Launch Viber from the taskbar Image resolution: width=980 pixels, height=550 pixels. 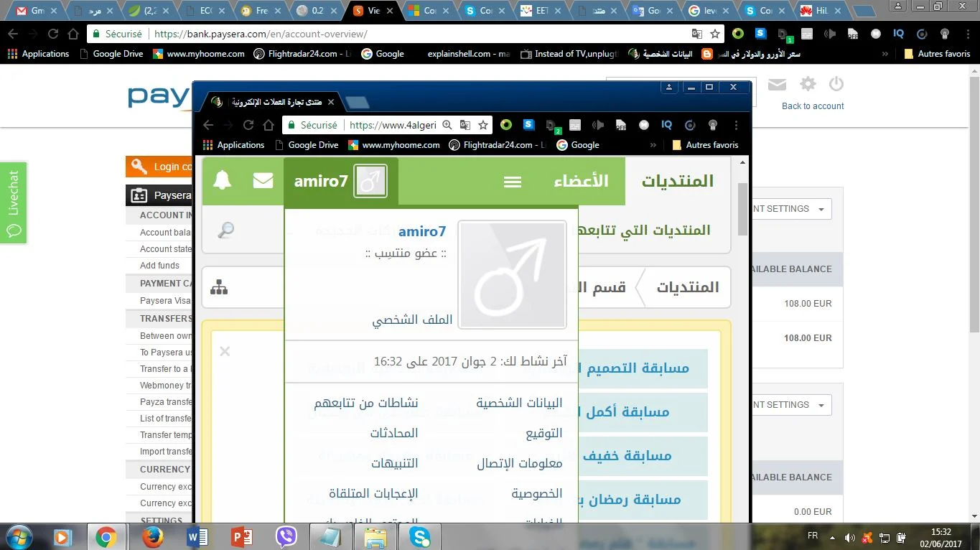(286, 536)
